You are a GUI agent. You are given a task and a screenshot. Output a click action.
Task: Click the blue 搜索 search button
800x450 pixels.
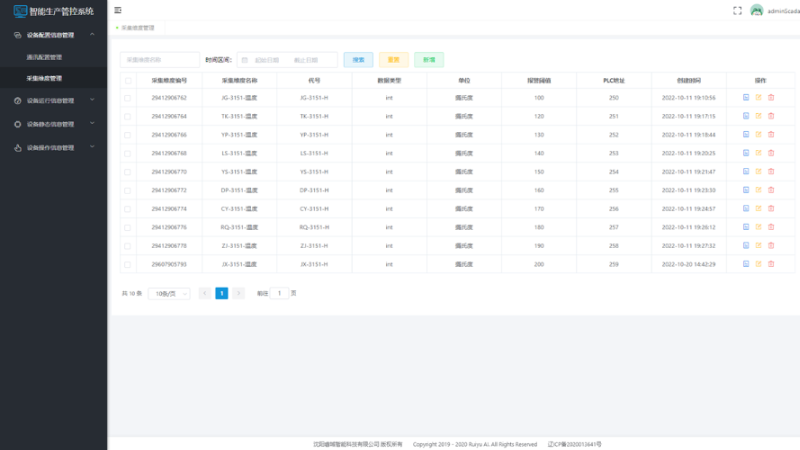click(x=358, y=60)
